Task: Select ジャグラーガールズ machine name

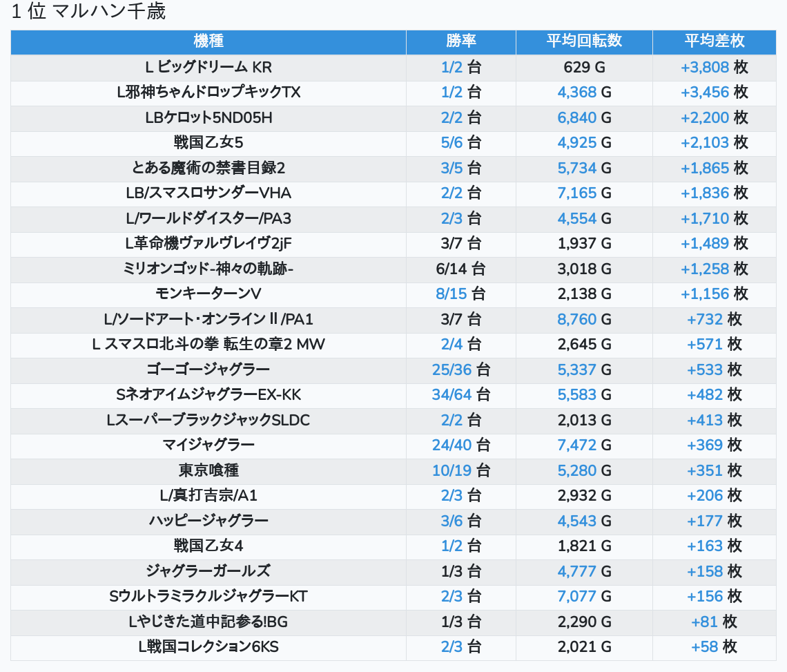Action: click(x=208, y=571)
